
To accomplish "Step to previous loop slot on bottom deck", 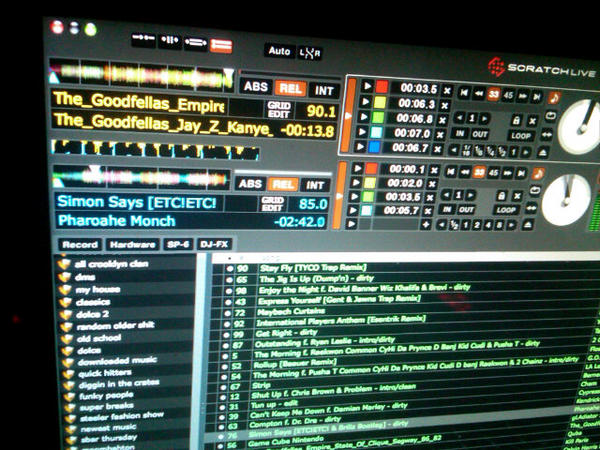I will coord(446,195).
